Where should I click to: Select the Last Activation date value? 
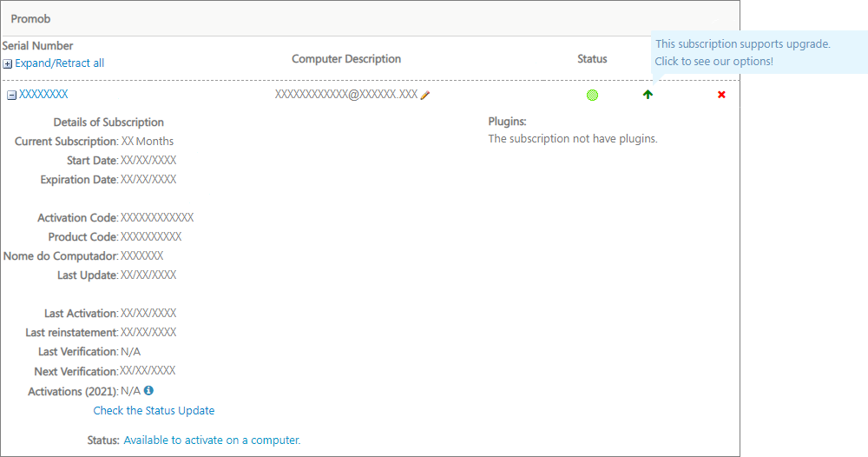[148, 314]
